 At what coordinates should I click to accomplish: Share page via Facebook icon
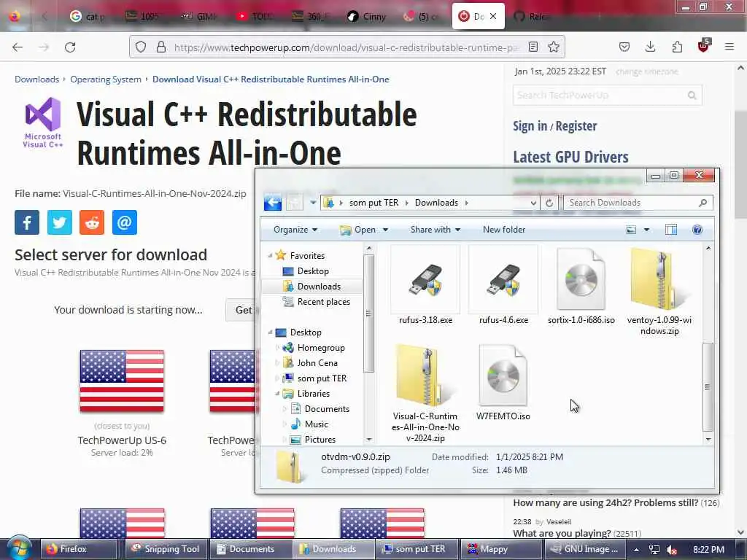(x=27, y=222)
